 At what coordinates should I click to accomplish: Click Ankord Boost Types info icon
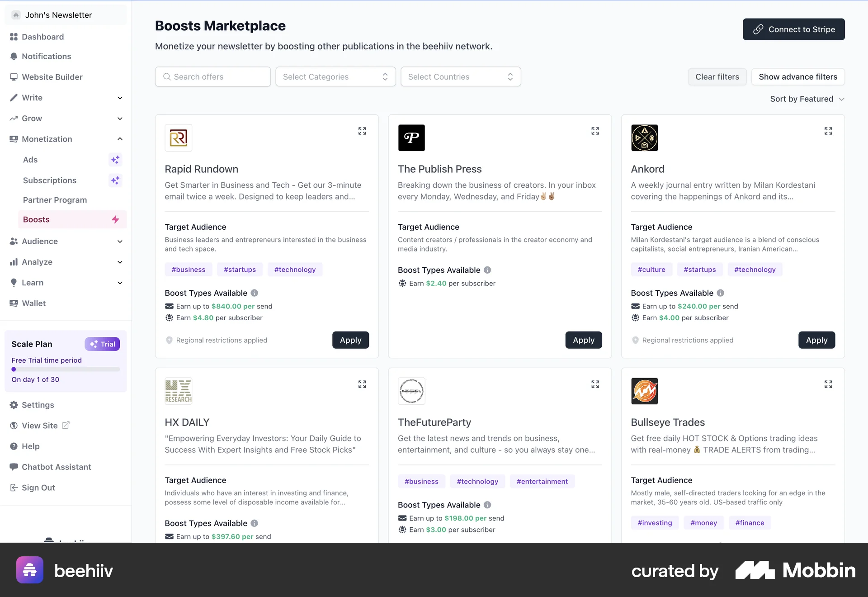pyautogui.click(x=721, y=293)
